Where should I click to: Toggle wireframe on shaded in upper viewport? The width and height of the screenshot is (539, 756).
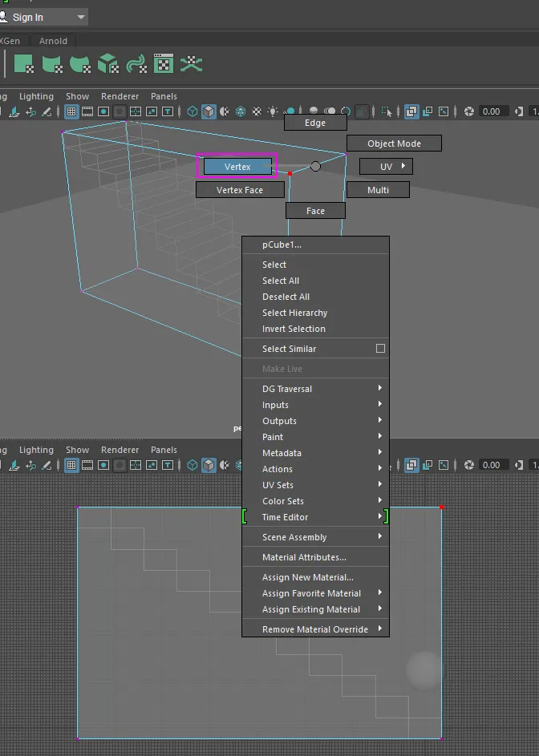(x=241, y=112)
